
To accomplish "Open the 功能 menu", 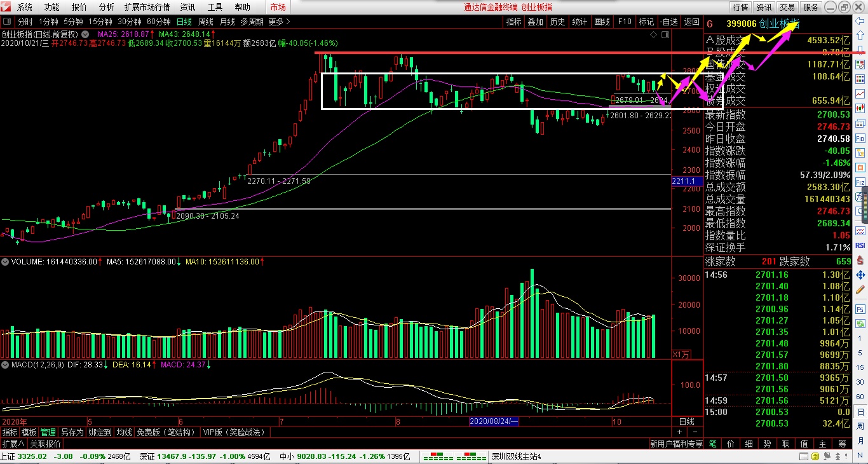I will 52,7.
